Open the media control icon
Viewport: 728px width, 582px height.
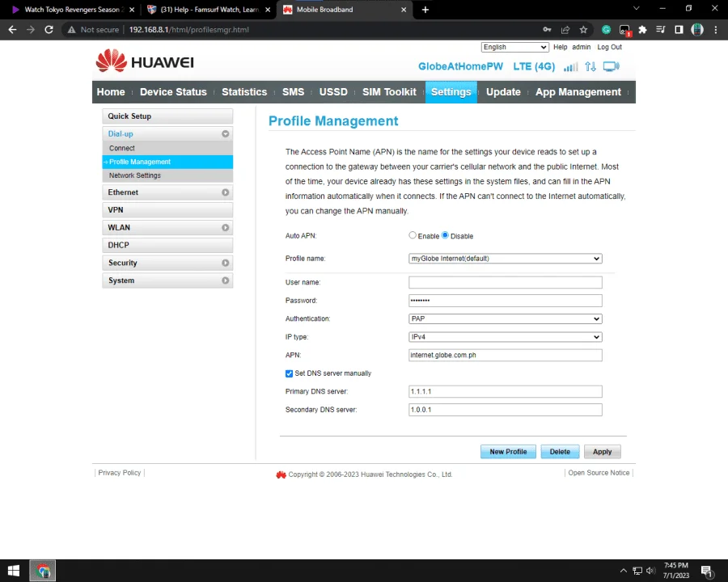[x=661, y=30]
